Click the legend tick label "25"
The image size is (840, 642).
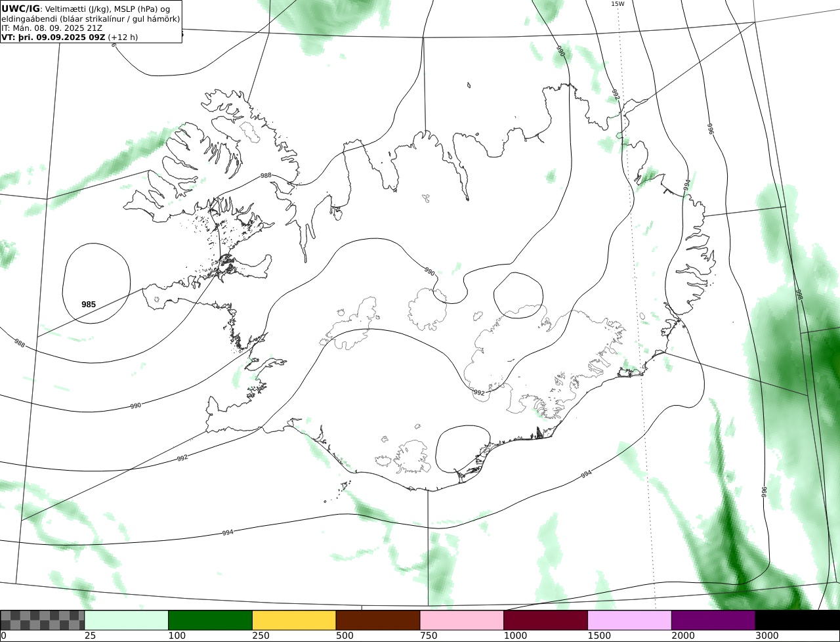coord(91,636)
